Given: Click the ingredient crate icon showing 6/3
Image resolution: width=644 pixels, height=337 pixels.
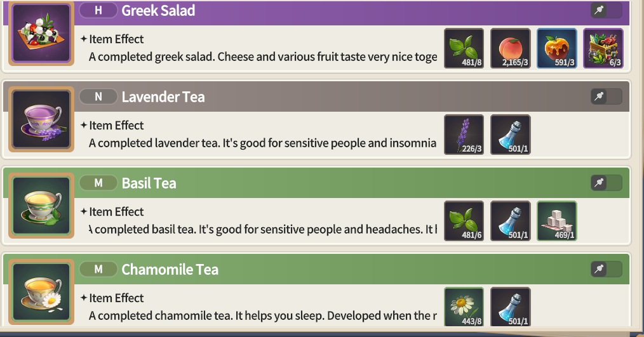Looking at the screenshot, I should pyautogui.click(x=603, y=48).
